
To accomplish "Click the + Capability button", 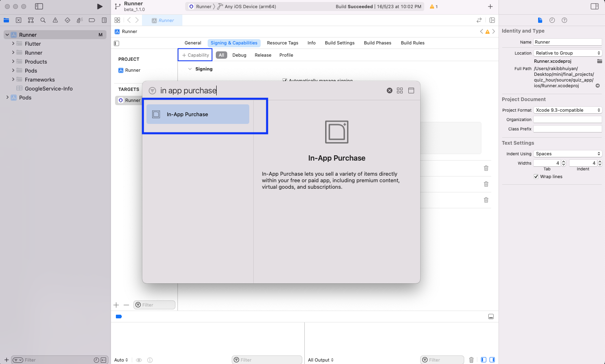I will [x=195, y=55].
